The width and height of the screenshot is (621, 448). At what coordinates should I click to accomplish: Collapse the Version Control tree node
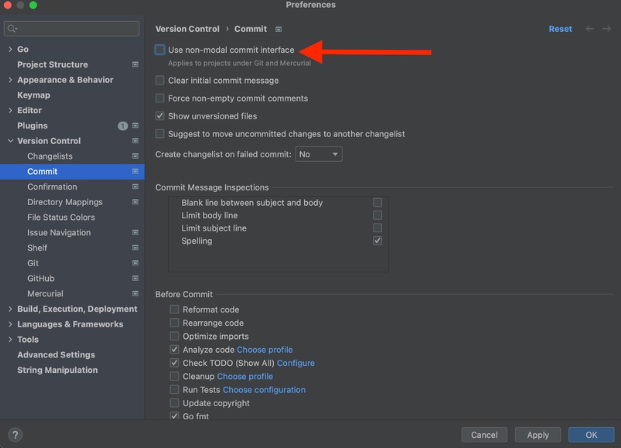coord(10,141)
